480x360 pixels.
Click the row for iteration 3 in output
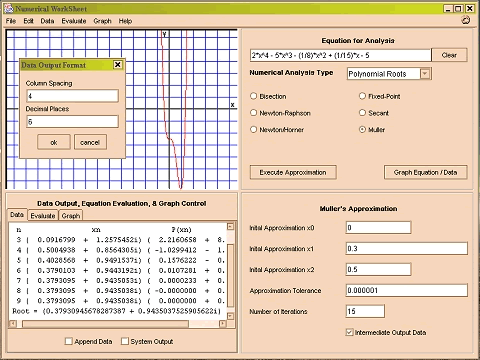(121, 240)
